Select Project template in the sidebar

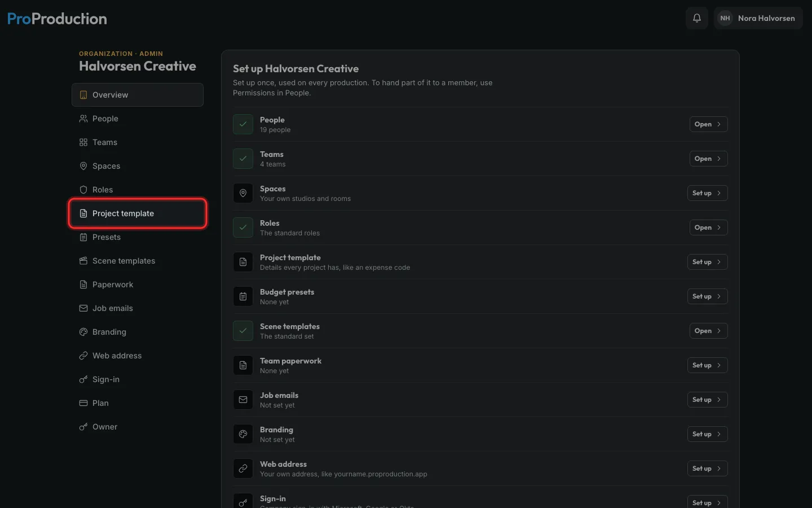coord(138,213)
